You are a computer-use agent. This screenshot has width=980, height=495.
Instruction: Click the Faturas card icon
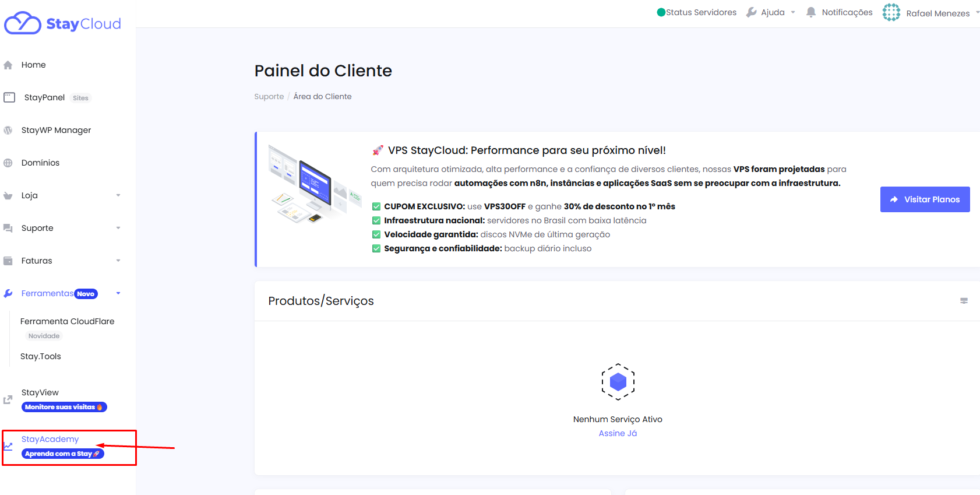tap(8, 261)
